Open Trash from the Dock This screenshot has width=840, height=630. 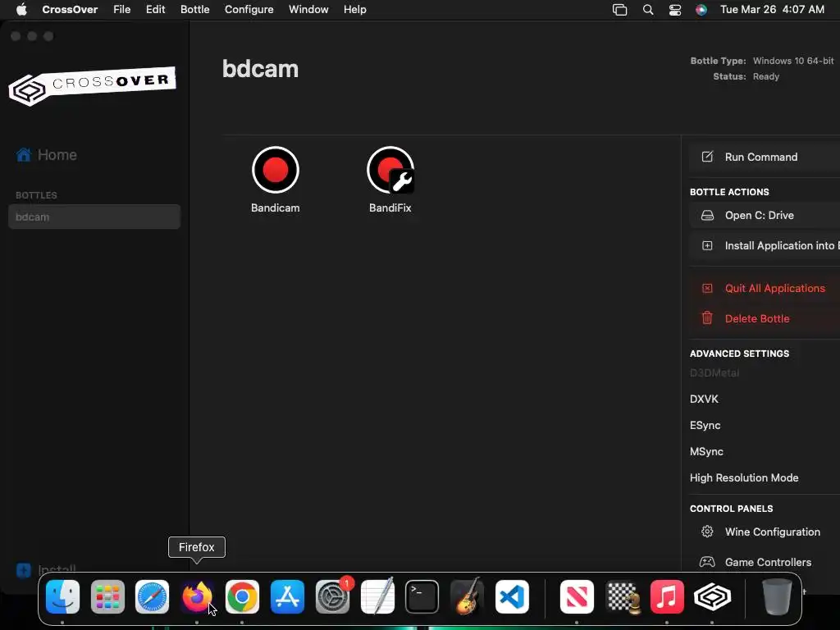(777, 597)
